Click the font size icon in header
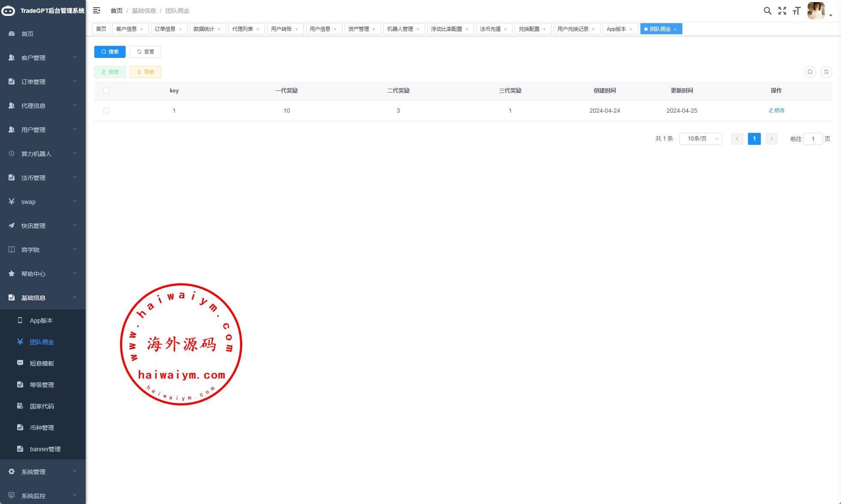 [x=796, y=11]
